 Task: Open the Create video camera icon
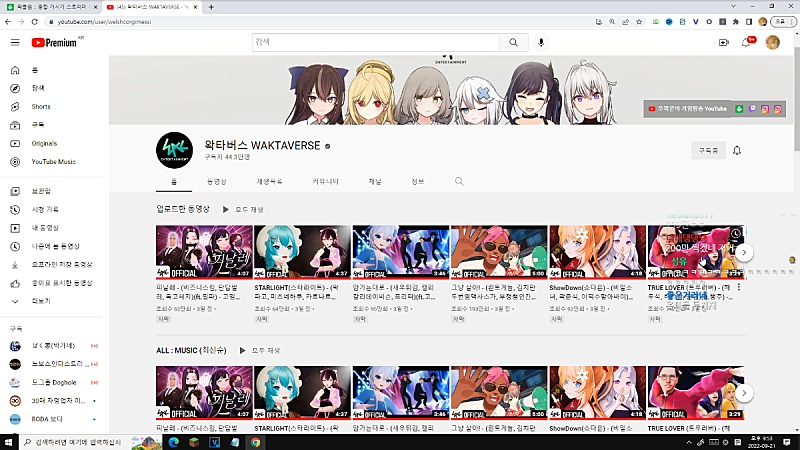click(x=723, y=42)
